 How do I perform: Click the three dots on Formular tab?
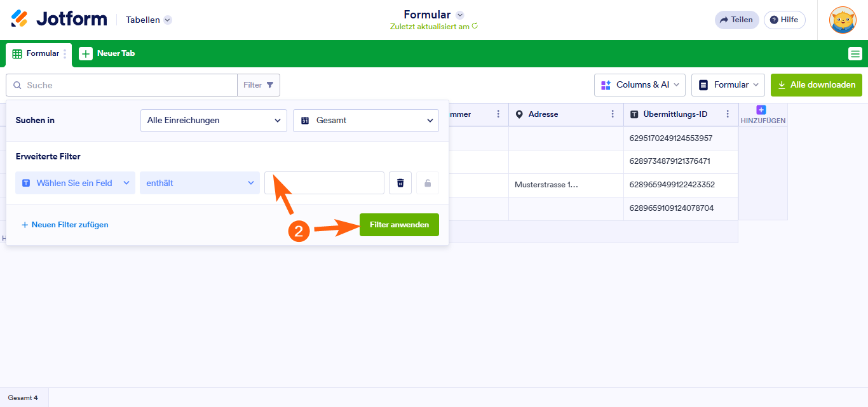65,54
